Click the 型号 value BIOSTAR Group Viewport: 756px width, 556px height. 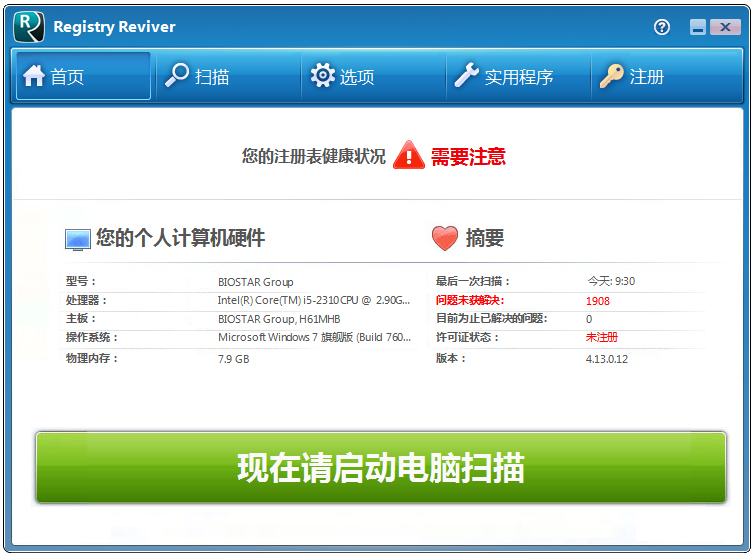256,282
